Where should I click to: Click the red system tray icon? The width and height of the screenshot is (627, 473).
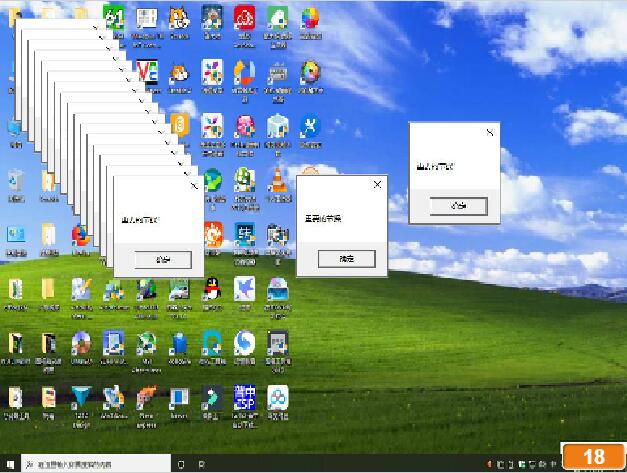[489, 464]
